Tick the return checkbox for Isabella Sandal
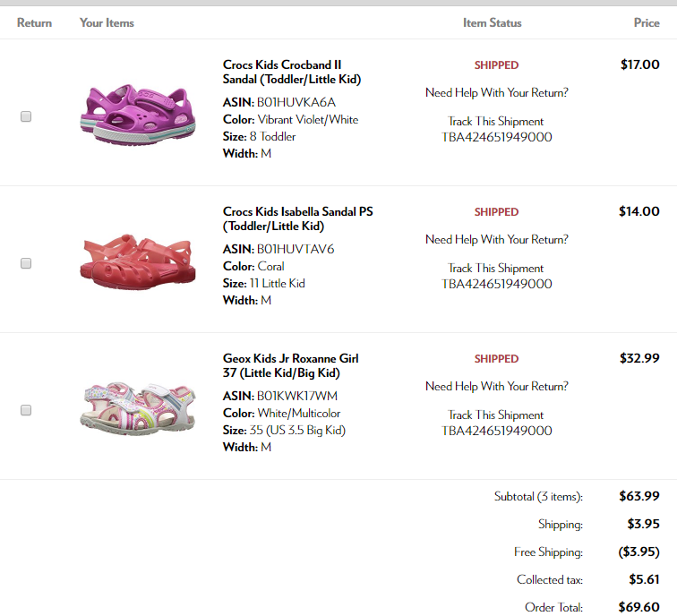 point(26,263)
